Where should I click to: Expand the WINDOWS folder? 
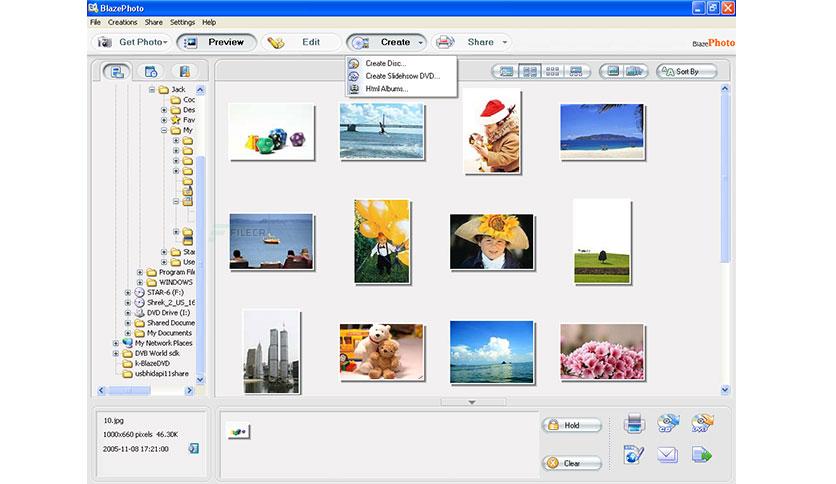click(140, 283)
